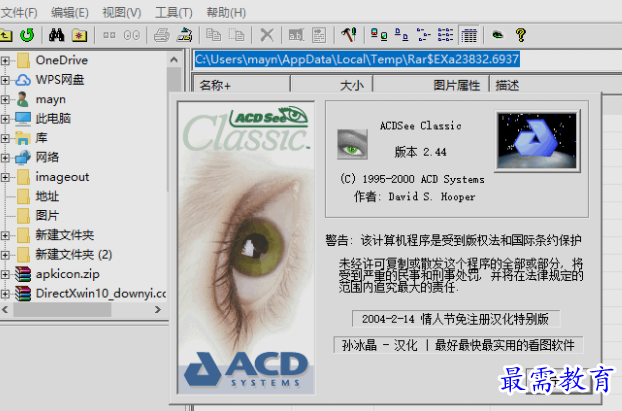Switch to details list view icon
The image size is (622, 411).
[x=445, y=35]
